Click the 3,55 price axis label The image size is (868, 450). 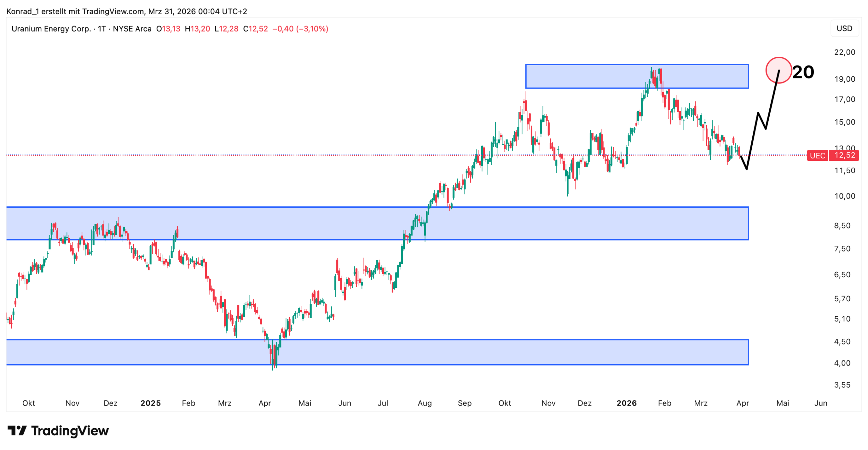tap(842, 385)
